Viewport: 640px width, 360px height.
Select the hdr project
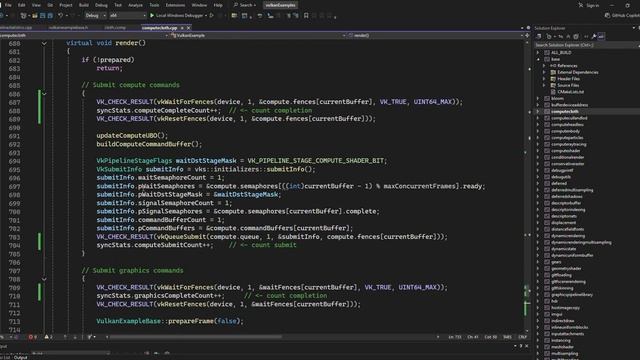[554, 301]
